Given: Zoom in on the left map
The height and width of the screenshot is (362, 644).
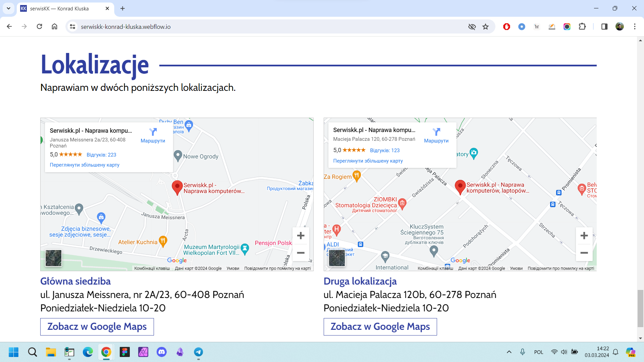Looking at the screenshot, I should 301,236.
